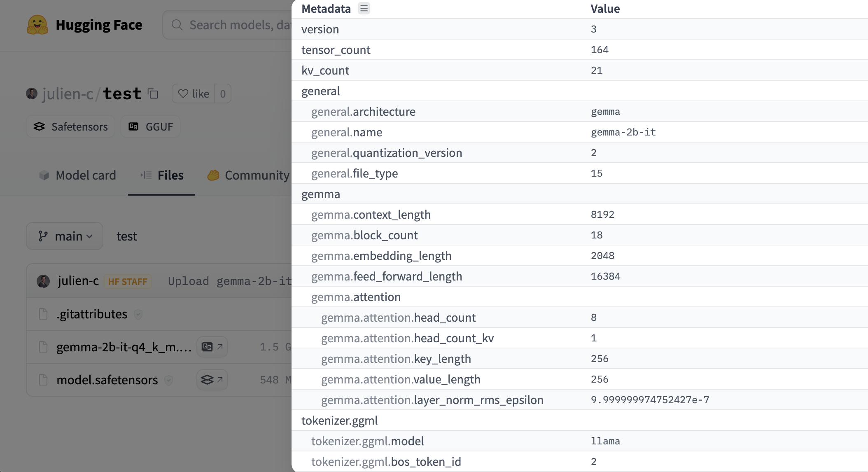Like the test repository
The width and height of the screenshot is (868, 472).
pyautogui.click(x=194, y=94)
